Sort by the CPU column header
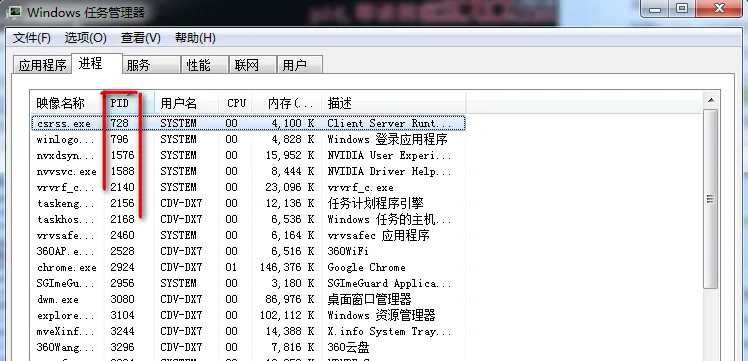 click(236, 103)
